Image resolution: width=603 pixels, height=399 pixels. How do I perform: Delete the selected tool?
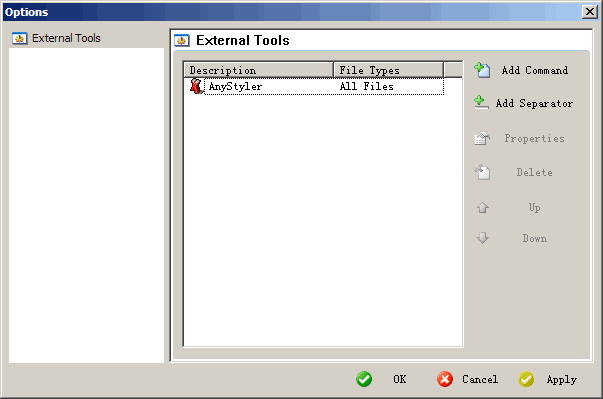[x=535, y=173]
